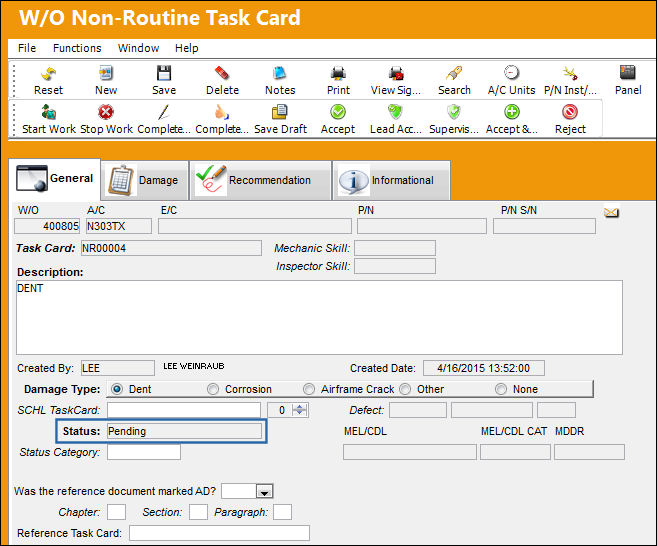Image resolution: width=657 pixels, height=546 pixels.
Task: Click Start Work icon
Action: pyautogui.click(x=49, y=112)
